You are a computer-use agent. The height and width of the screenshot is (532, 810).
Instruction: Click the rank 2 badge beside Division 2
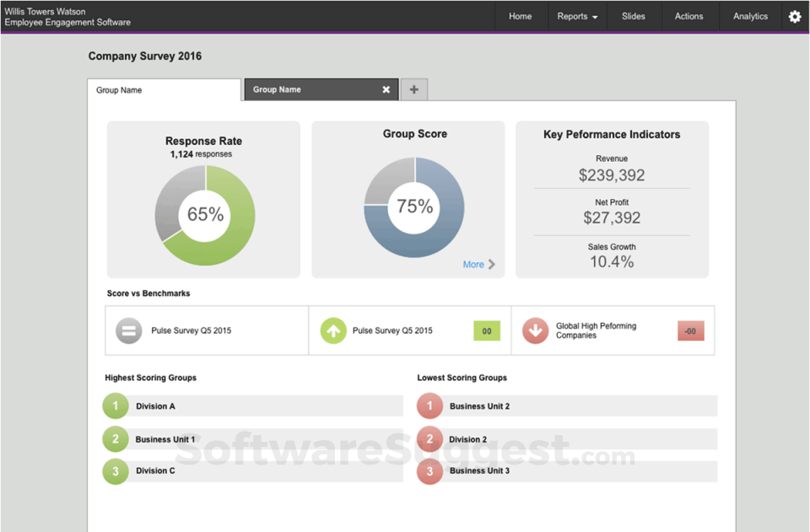click(429, 438)
